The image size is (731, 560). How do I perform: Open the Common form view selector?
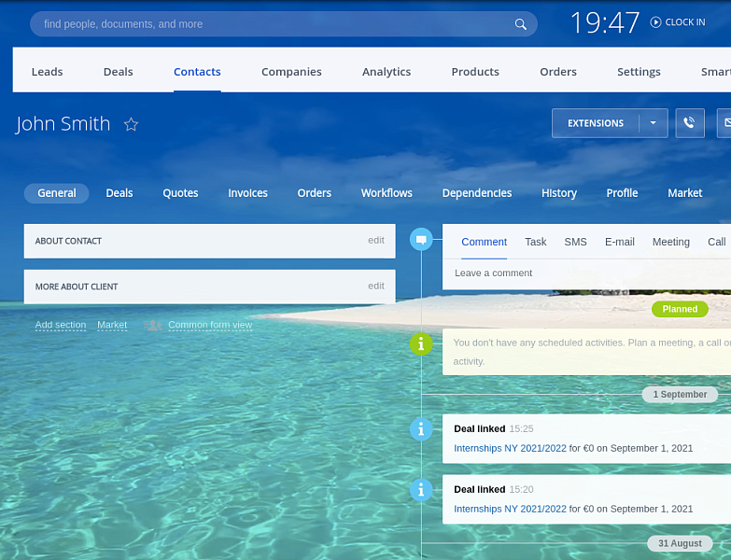(x=210, y=325)
